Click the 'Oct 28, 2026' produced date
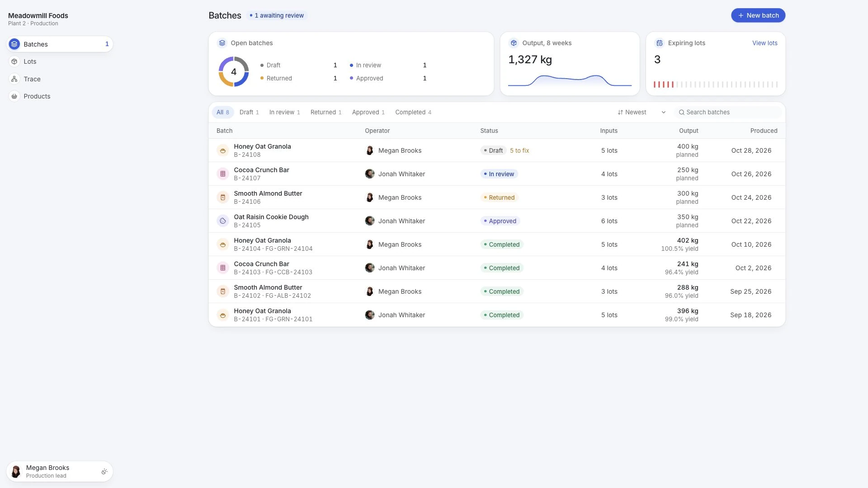Viewport: 868px width, 488px height. coord(751,150)
